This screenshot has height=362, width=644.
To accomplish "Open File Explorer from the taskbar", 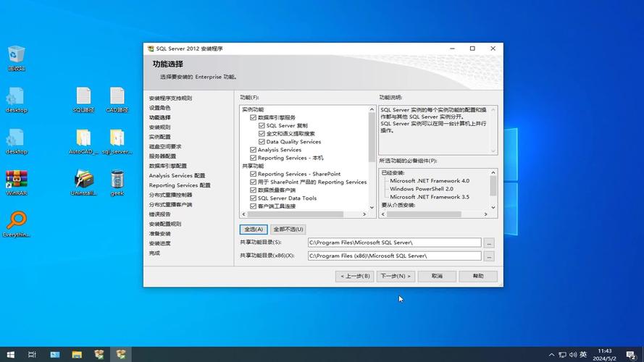I will coord(77,355).
